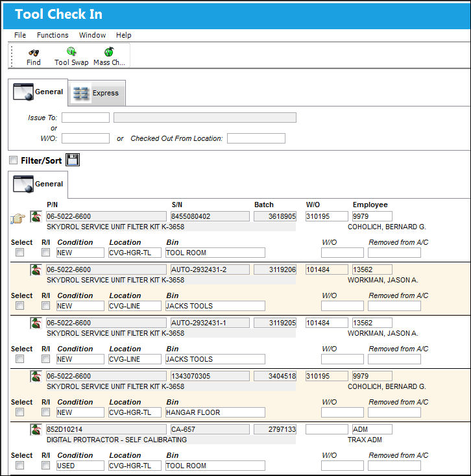Click the W/O field containing 310195 in first row
The width and height of the screenshot is (471, 476).
[x=326, y=216]
